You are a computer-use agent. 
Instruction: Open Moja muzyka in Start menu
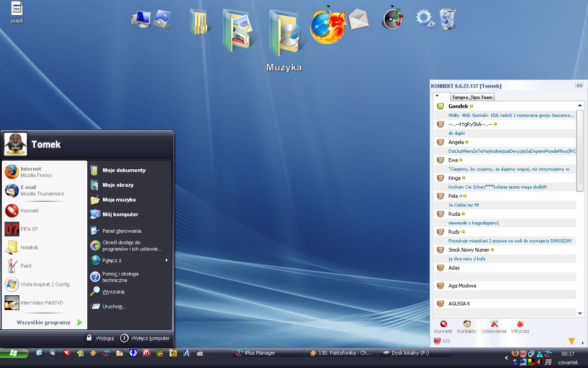click(x=129, y=200)
